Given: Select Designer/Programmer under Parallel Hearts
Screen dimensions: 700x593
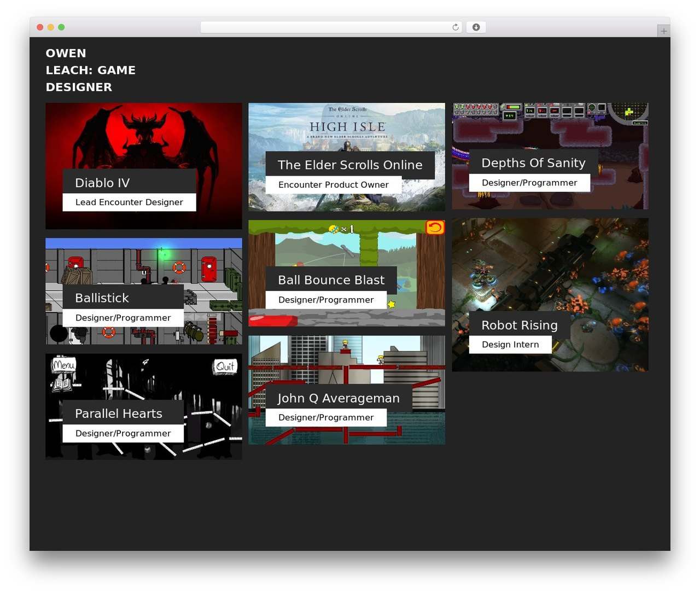Looking at the screenshot, I should 123,433.
